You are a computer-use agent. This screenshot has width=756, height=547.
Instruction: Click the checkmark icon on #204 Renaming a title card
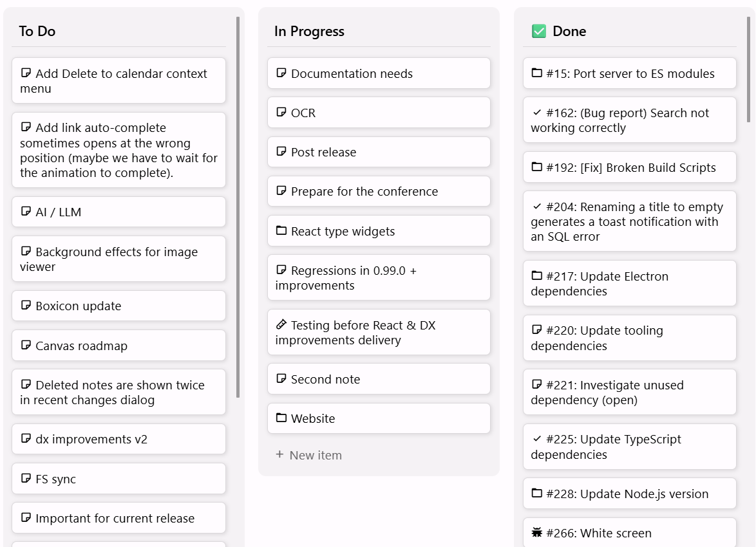536,207
